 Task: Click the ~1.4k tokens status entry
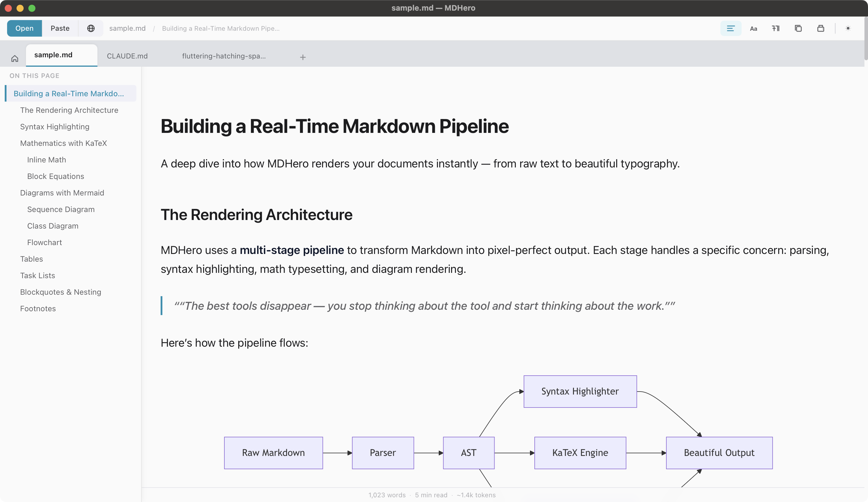click(x=476, y=495)
